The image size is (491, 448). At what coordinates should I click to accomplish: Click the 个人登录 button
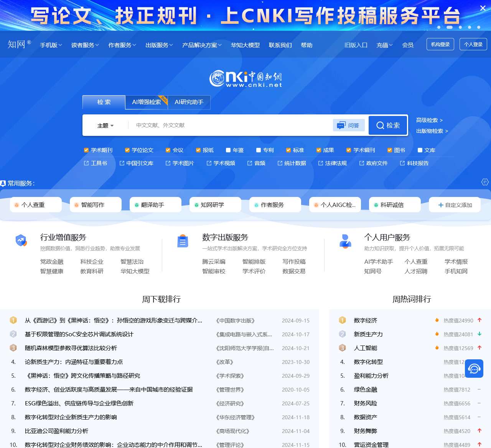coord(473,44)
